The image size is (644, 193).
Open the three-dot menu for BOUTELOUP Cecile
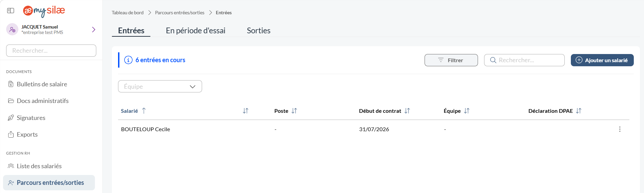click(620, 129)
